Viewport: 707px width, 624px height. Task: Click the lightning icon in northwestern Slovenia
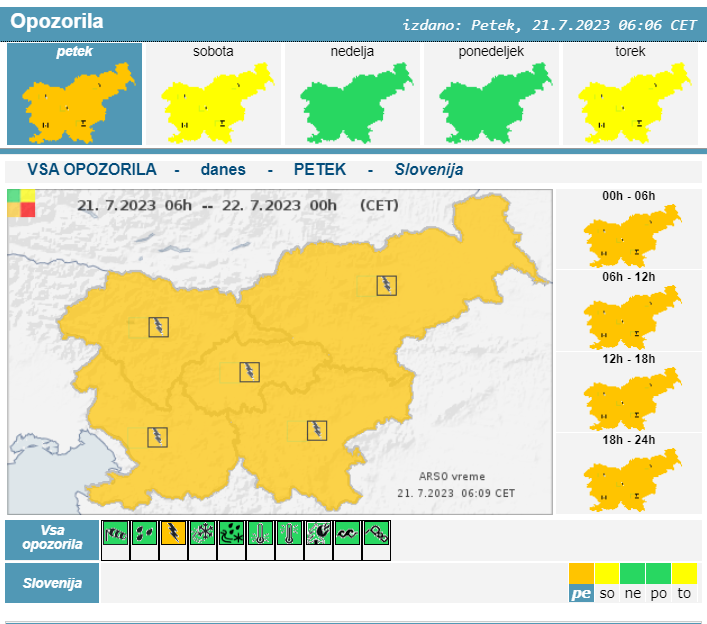tap(158, 326)
